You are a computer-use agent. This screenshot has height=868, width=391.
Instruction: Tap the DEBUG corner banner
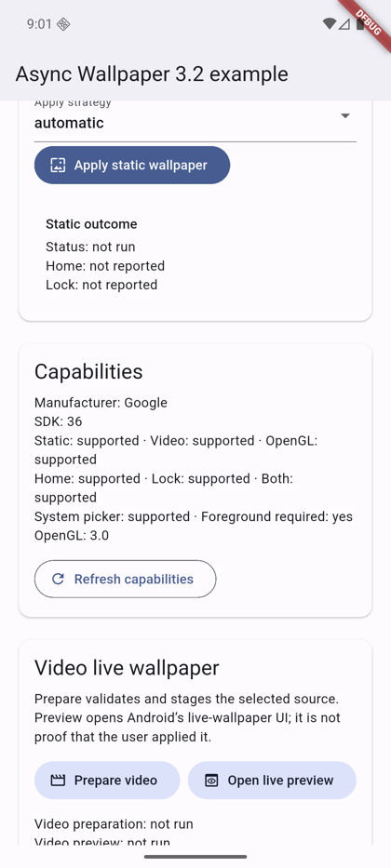pos(369,22)
